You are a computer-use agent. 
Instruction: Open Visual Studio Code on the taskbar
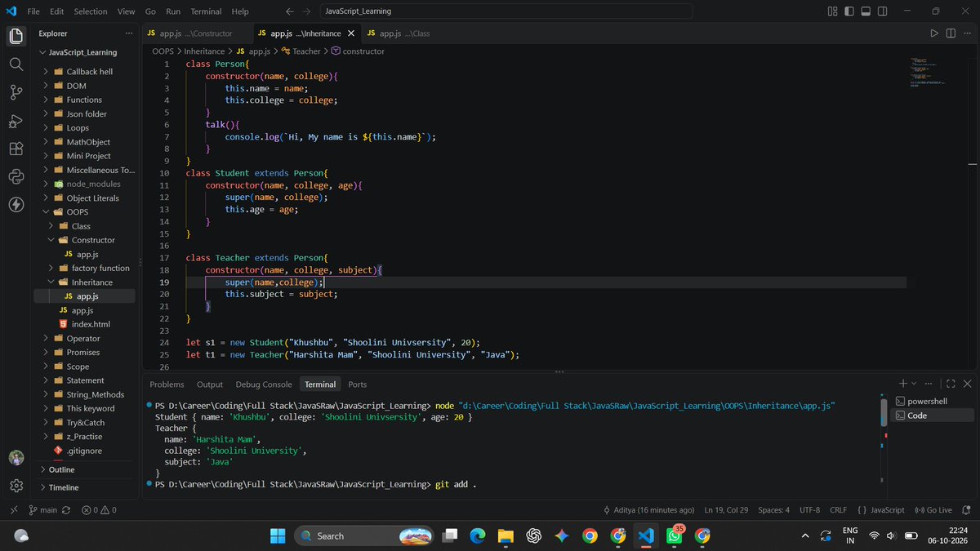pyautogui.click(x=645, y=535)
